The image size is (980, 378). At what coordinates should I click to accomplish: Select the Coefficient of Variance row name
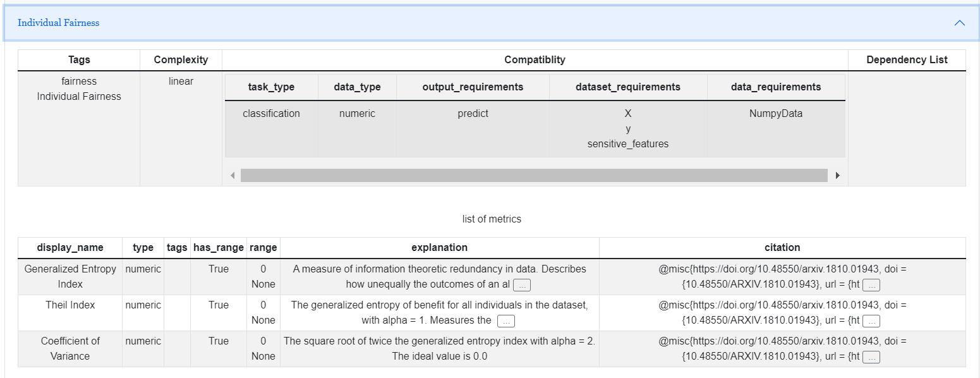(x=70, y=348)
